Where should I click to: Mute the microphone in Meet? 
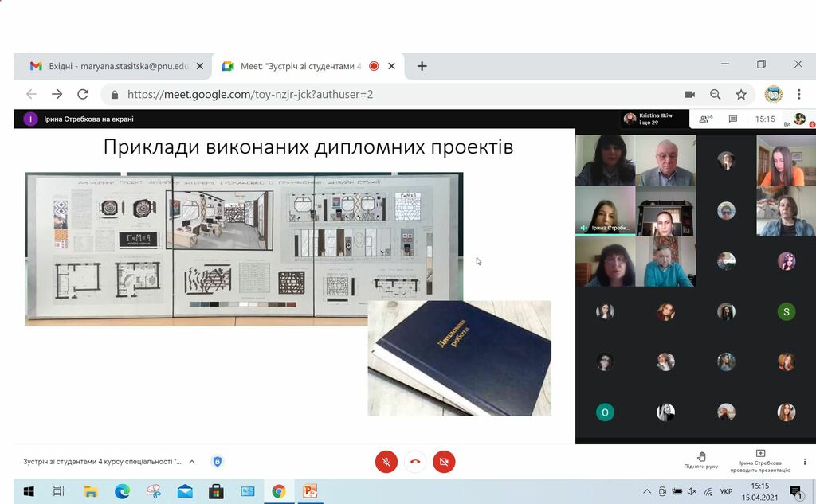coord(386,461)
